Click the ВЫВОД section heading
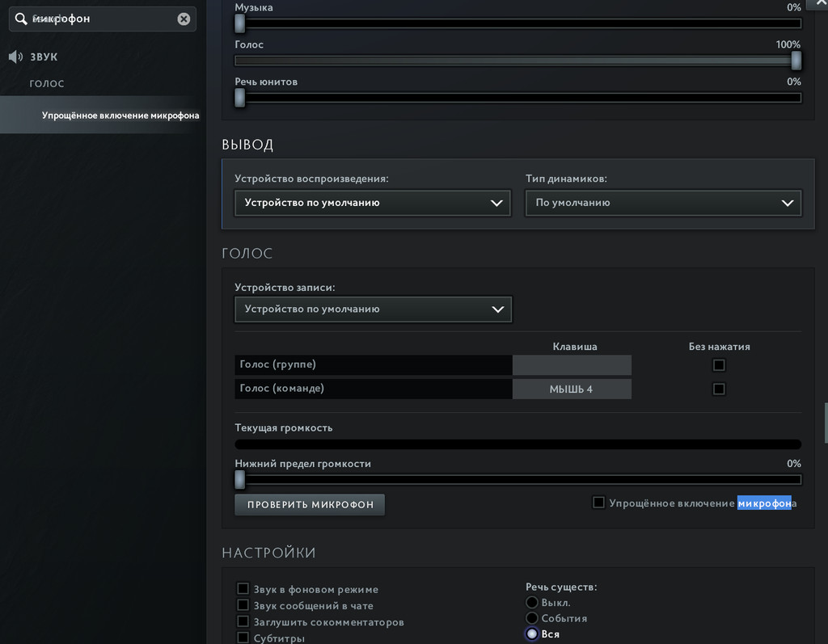 (x=247, y=145)
